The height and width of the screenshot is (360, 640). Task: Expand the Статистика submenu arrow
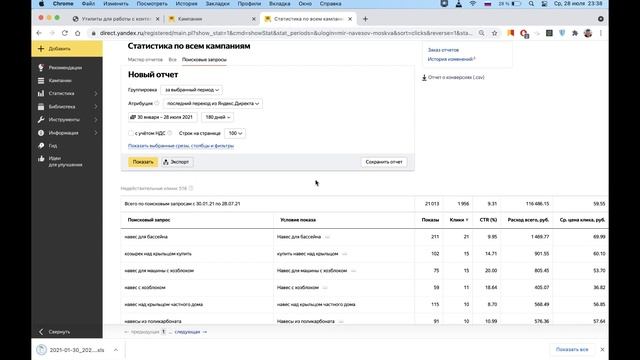tap(96, 93)
